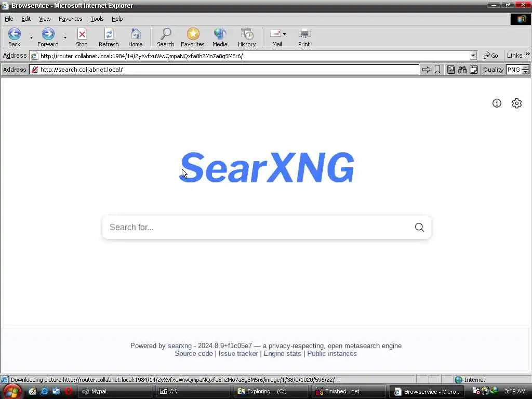Image resolution: width=532 pixels, height=399 pixels.
Task: Open the Help menu
Action: coord(117,19)
